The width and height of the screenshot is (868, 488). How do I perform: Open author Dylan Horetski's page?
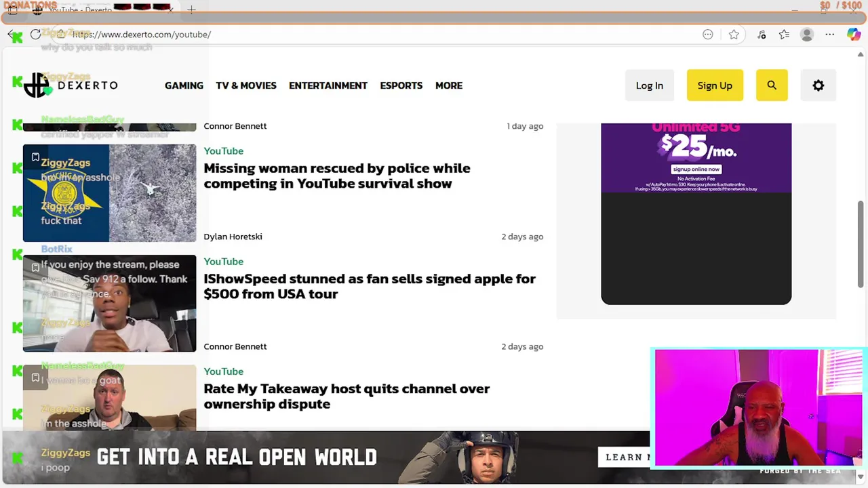pos(233,237)
